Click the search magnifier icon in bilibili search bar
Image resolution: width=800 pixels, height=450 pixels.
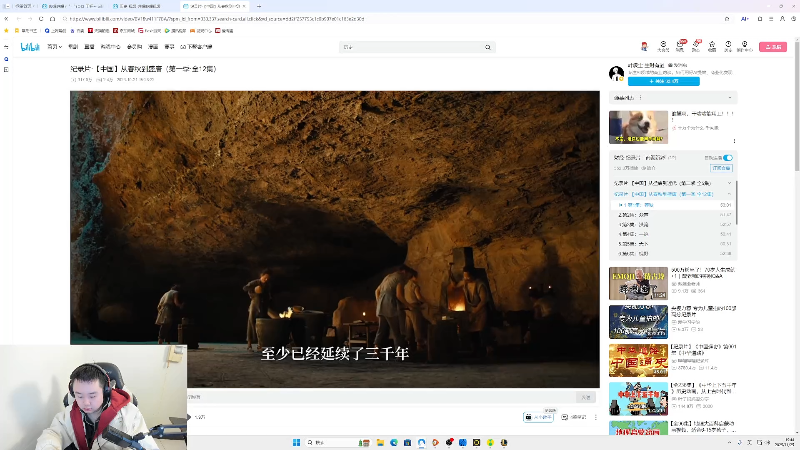[x=488, y=47]
